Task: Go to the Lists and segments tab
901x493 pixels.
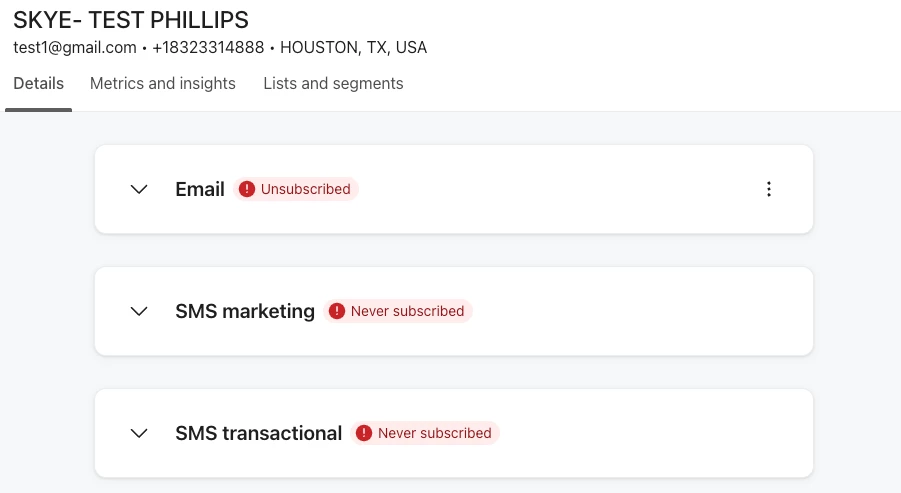Action: tap(333, 84)
